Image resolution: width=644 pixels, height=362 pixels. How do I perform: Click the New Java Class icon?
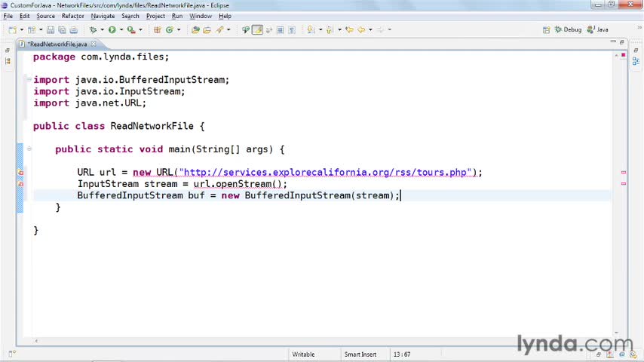point(169,29)
